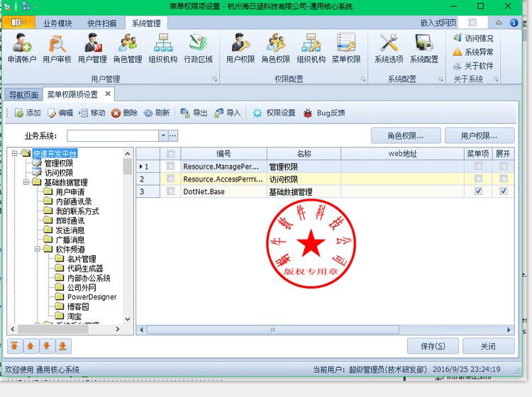The width and height of the screenshot is (532, 397).
Task: Toggle the header select-all checkbox
Action: [170, 154]
